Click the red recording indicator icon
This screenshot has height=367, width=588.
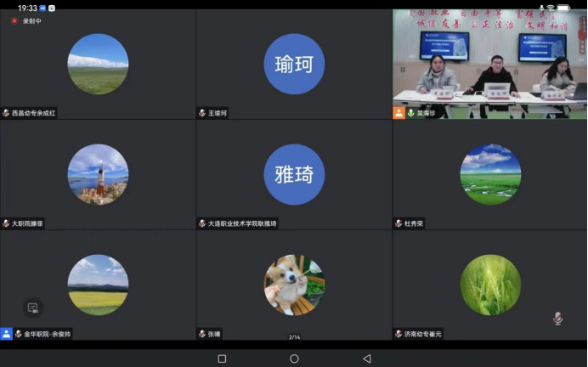(x=14, y=20)
